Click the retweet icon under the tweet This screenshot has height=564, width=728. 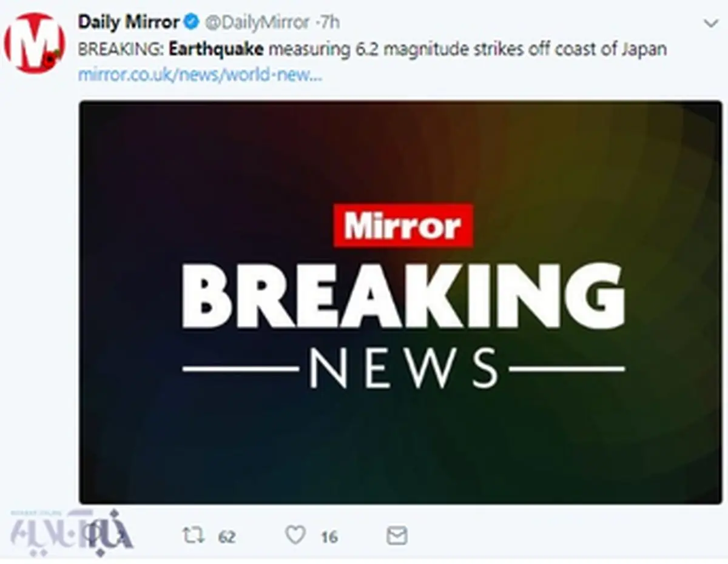tap(194, 535)
